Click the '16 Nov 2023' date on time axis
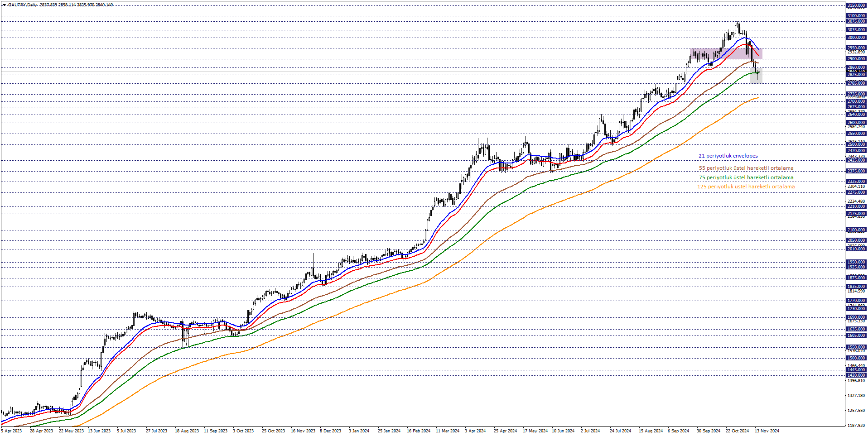Screen dimensions: 868x436 pos(303,431)
